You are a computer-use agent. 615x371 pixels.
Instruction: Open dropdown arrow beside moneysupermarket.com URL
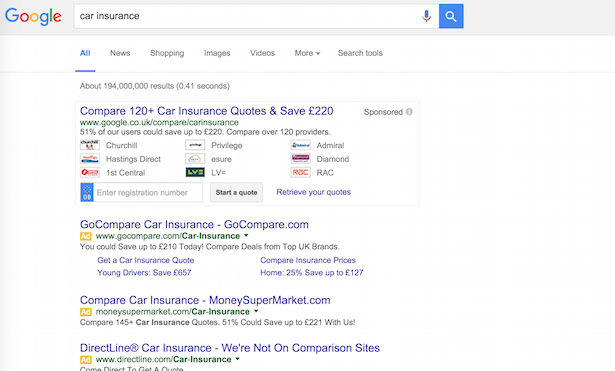pos(256,311)
